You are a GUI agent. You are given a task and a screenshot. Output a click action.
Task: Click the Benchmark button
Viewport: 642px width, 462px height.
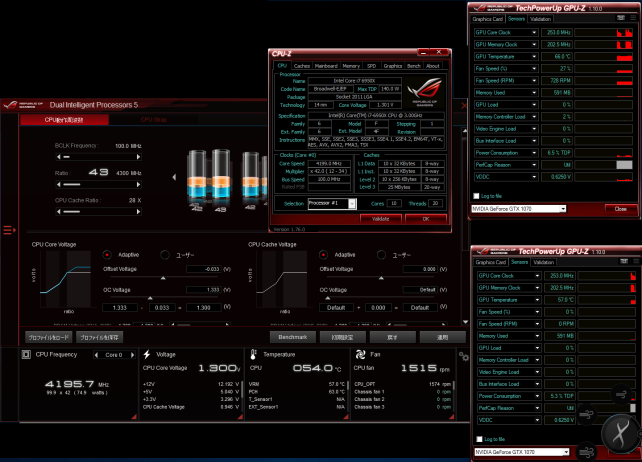293,337
